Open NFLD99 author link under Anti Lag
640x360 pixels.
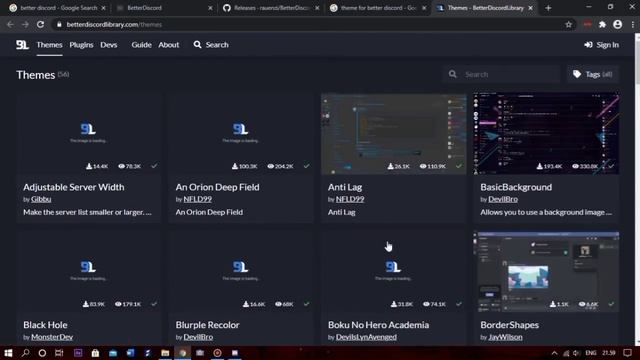(x=350, y=199)
